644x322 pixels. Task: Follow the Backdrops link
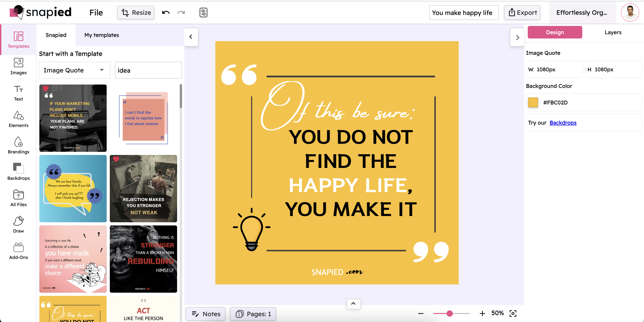coord(563,123)
